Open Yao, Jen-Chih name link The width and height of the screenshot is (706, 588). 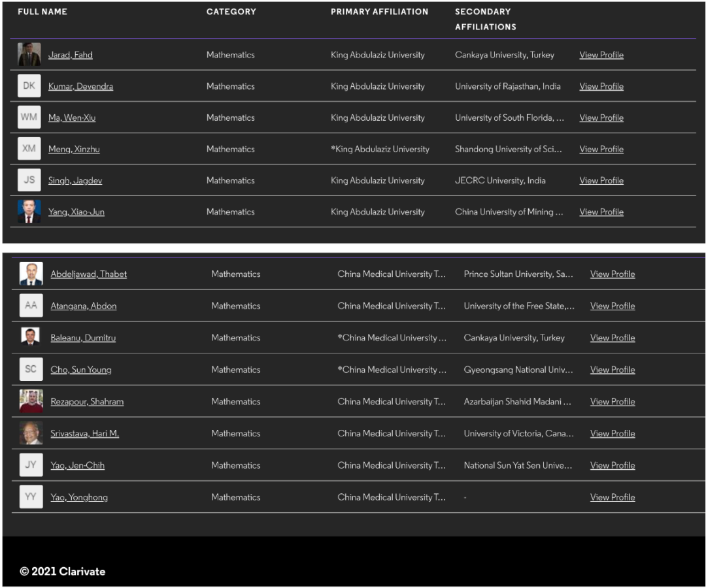tap(77, 466)
